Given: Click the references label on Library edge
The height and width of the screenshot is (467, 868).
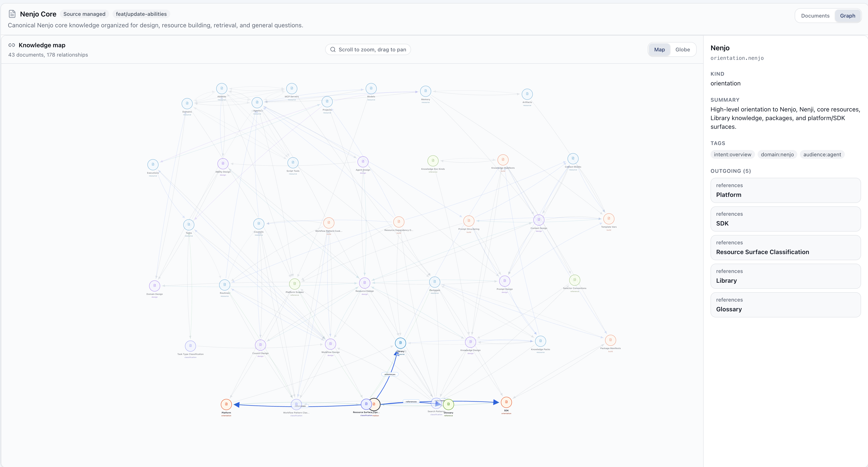Looking at the screenshot, I should point(390,374).
